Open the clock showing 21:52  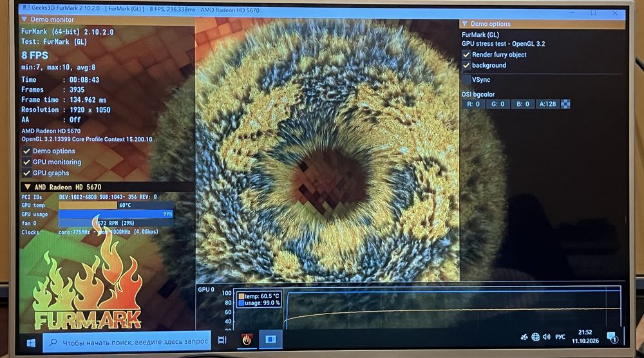click(x=585, y=336)
